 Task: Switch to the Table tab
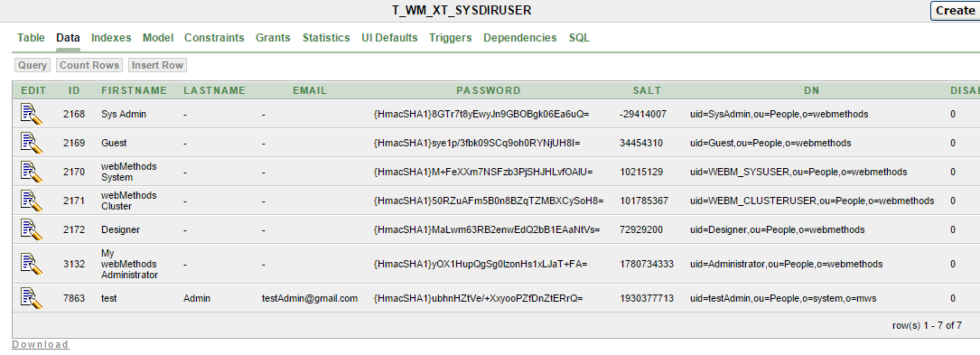pyautogui.click(x=32, y=38)
